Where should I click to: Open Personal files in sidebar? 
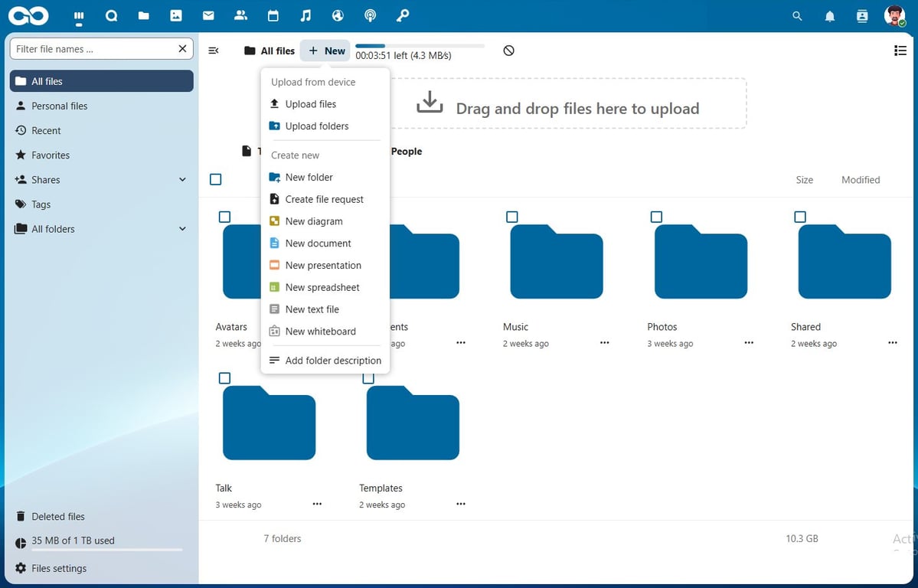click(101, 106)
